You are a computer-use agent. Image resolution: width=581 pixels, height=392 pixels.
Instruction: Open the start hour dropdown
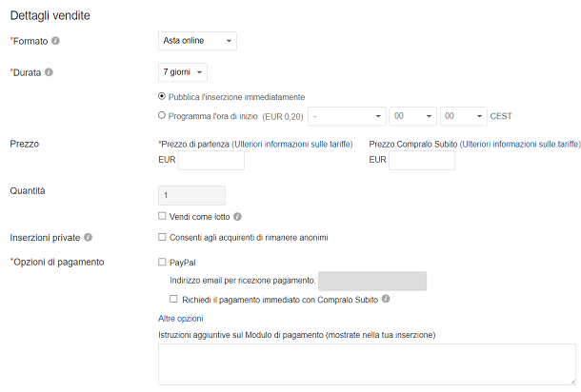412,116
